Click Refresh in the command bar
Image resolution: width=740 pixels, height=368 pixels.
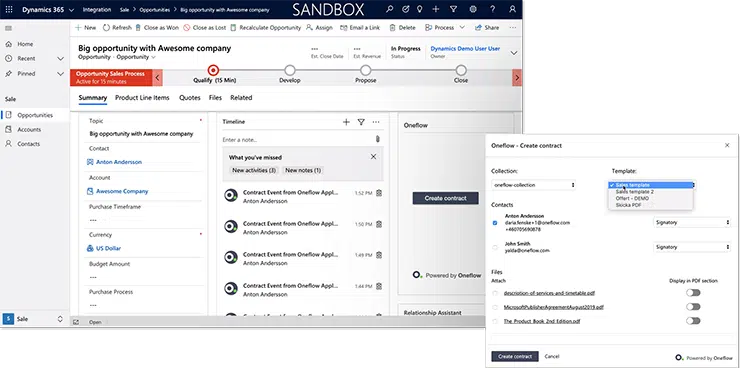[117, 28]
